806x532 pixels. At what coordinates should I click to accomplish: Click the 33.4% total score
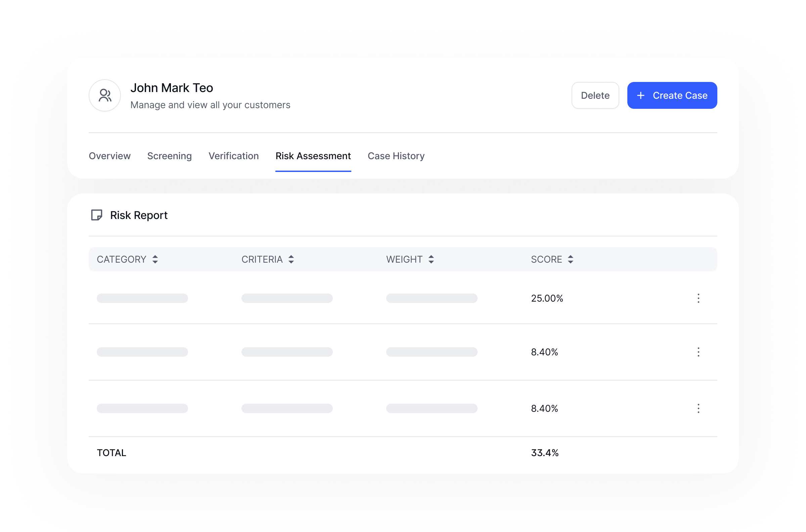pos(544,453)
